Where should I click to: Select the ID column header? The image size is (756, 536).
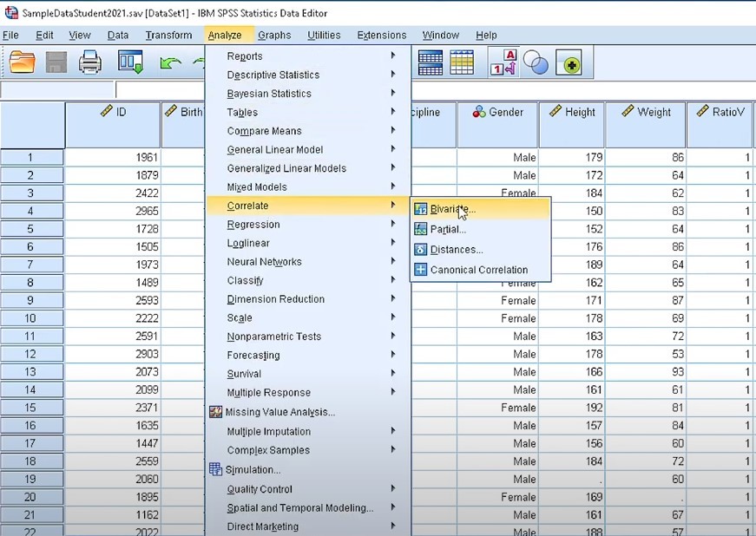click(x=113, y=125)
